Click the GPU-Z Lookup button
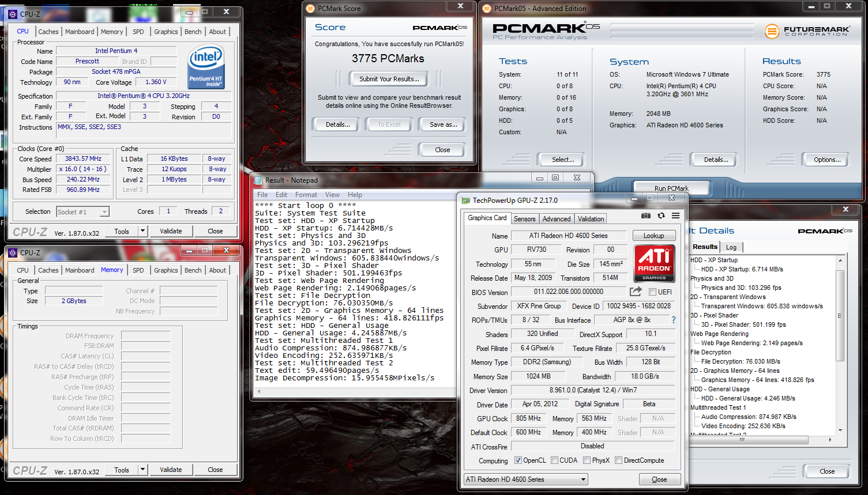Screen dimensions: 868x495 click(653, 236)
